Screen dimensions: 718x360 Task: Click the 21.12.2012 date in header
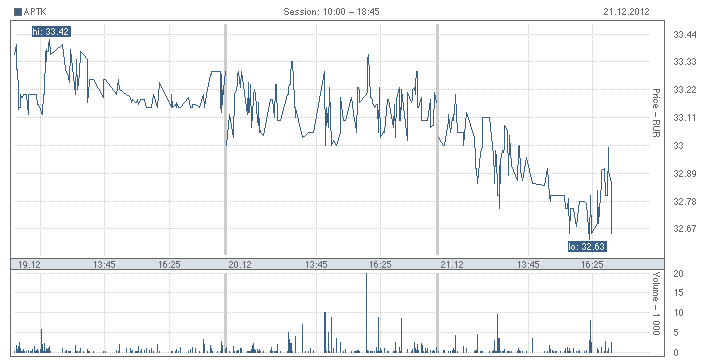[x=626, y=12]
